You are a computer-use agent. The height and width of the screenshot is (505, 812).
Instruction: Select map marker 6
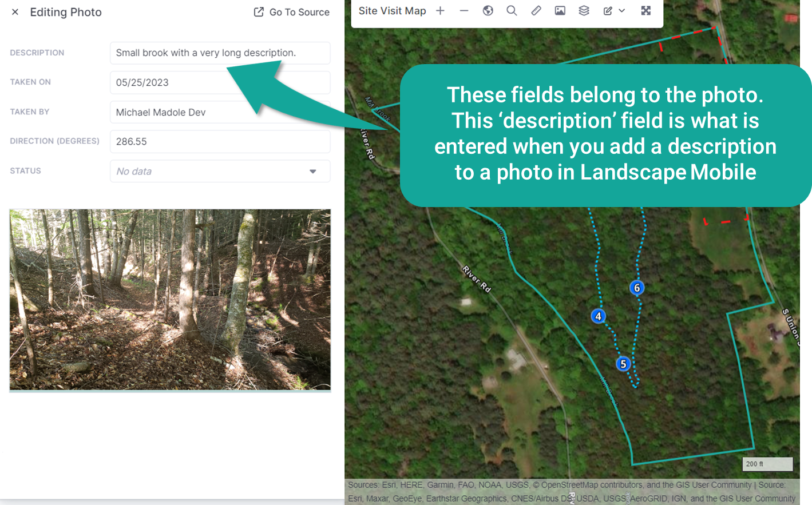[x=637, y=288]
